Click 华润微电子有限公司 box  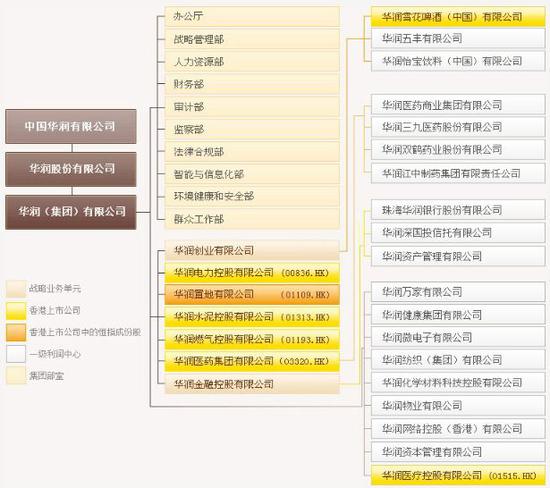tap(458, 337)
